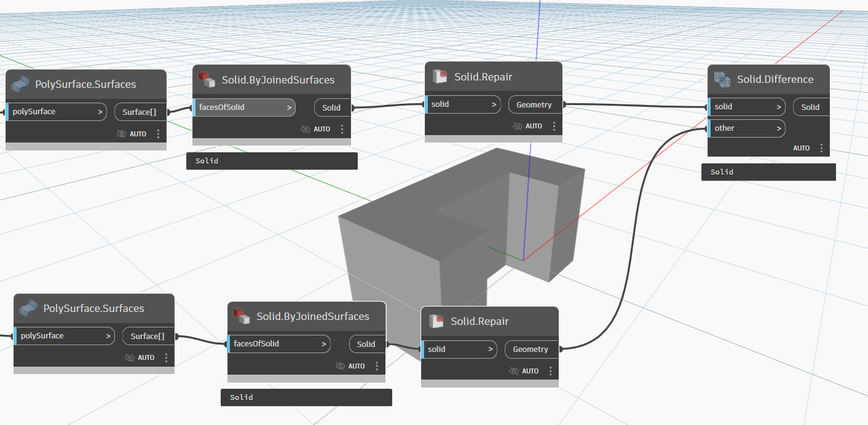Click the upper Solid.Repair node icon
Image resolution: width=868 pixels, height=425 pixels.
coord(440,77)
